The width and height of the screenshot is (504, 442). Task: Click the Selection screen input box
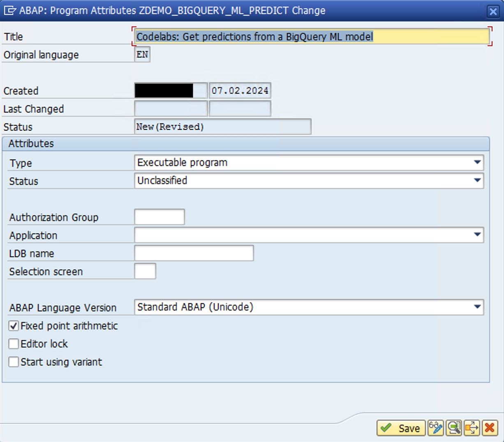click(x=145, y=271)
